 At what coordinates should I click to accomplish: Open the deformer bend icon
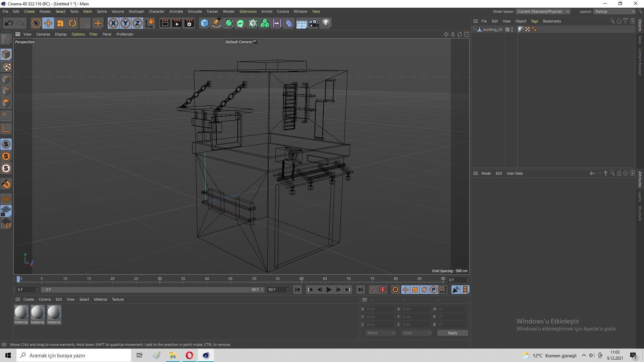pos(289,23)
